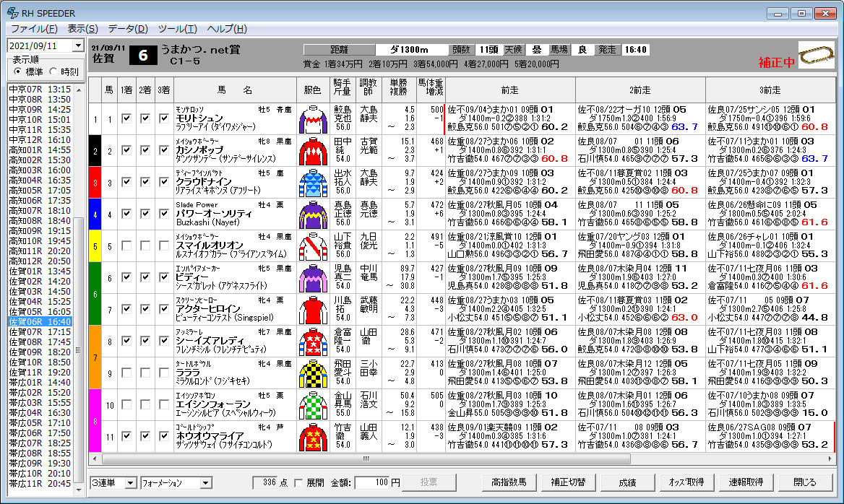The width and height of the screenshot is (844, 504).
Task: Click the yellow frame color cell of horse 5
Action: (95, 246)
